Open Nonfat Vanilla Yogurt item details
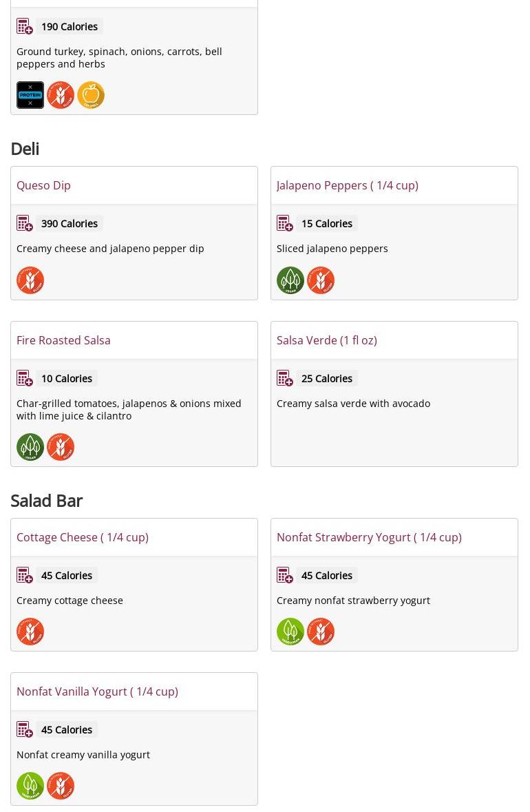The width and height of the screenshot is (530, 812). 97,691
